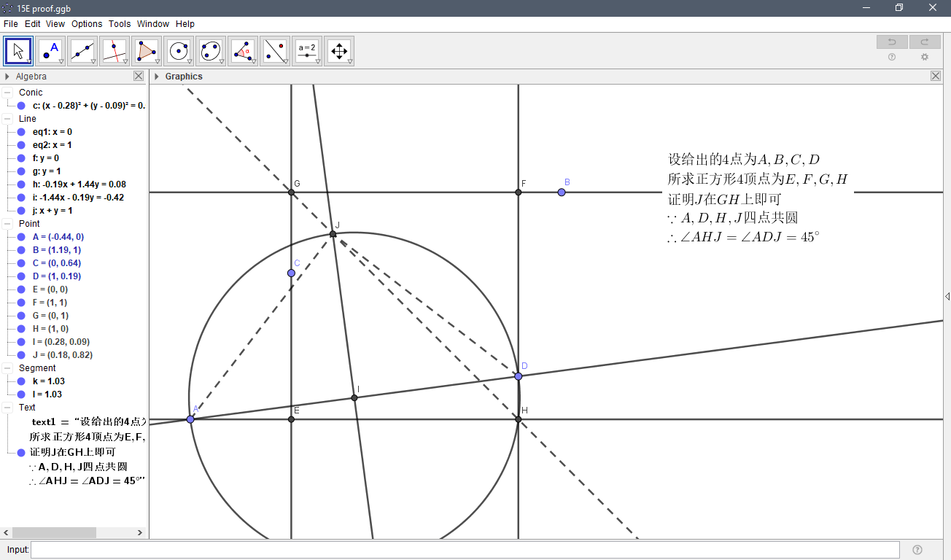Select the Circle with Center through Point tool
The height and width of the screenshot is (560, 951).
pyautogui.click(x=178, y=50)
